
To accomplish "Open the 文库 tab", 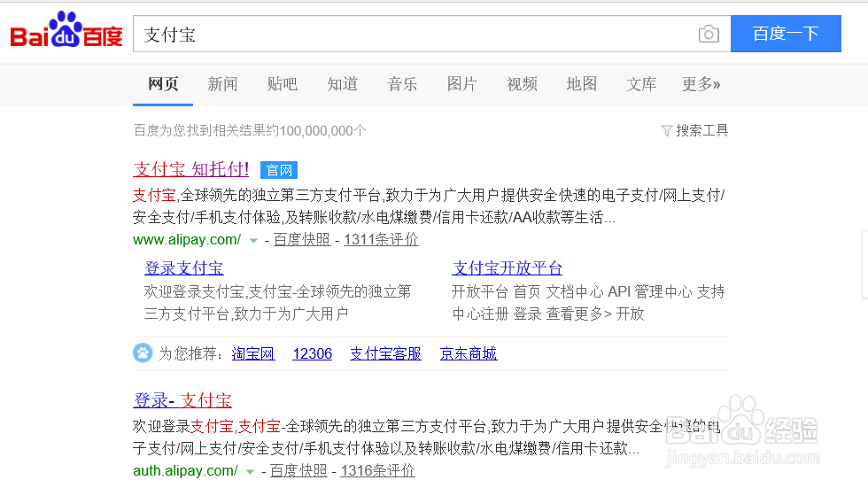I will pos(641,84).
